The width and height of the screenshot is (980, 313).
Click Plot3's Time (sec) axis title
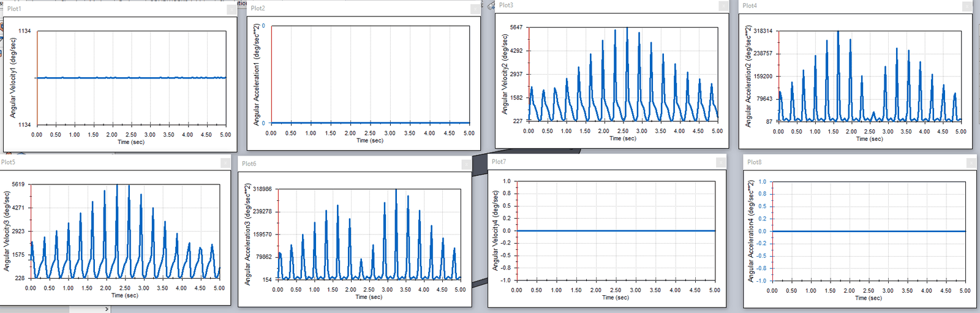click(x=623, y=138)
